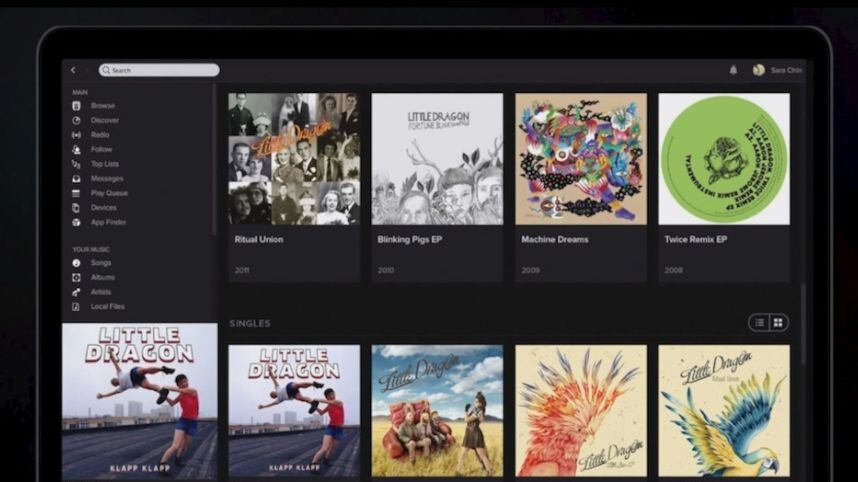Select Albums under Your Music
The height and width of the screenshot is (482, 858).
(x=102, y=277)
